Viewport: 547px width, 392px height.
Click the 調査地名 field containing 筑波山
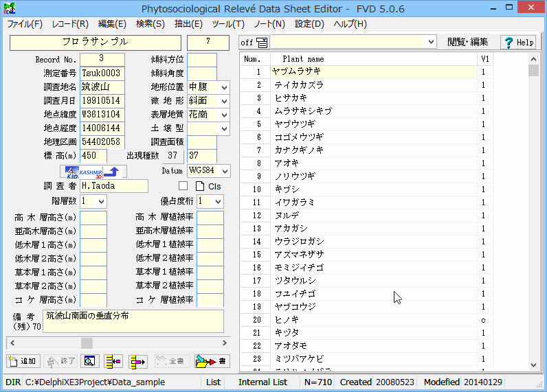coord(102,87)
